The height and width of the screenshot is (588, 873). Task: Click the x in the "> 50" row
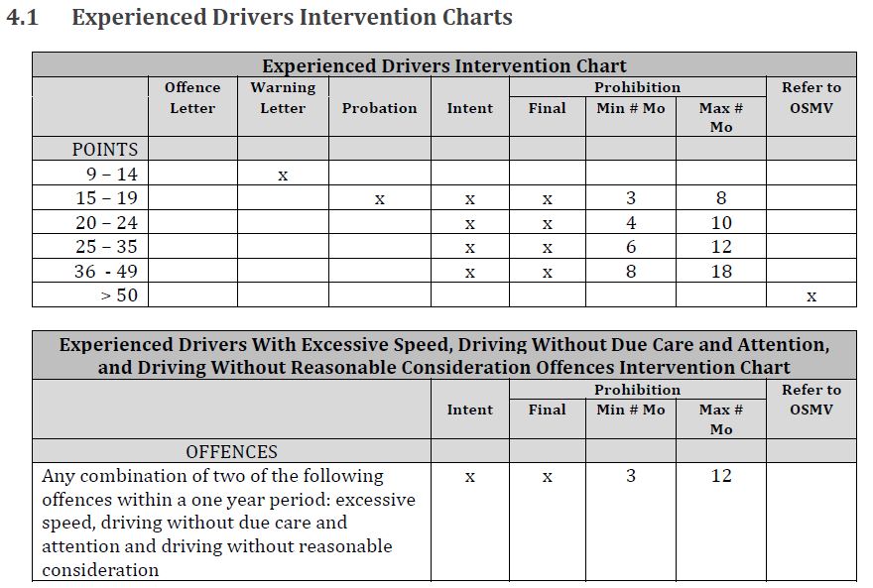pyautogui.click(x=811, y=296)
